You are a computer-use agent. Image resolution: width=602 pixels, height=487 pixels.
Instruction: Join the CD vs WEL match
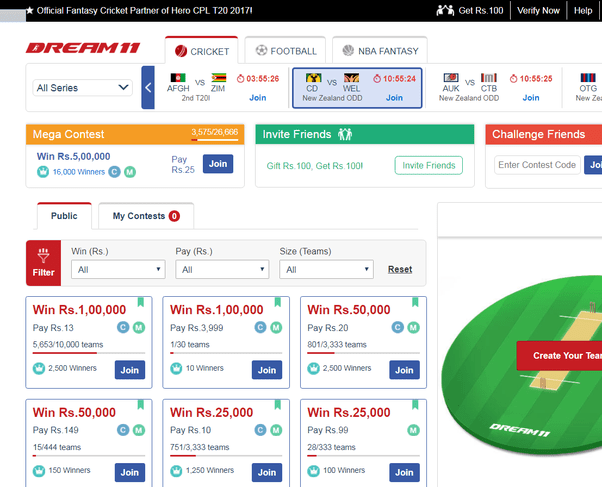394,98
